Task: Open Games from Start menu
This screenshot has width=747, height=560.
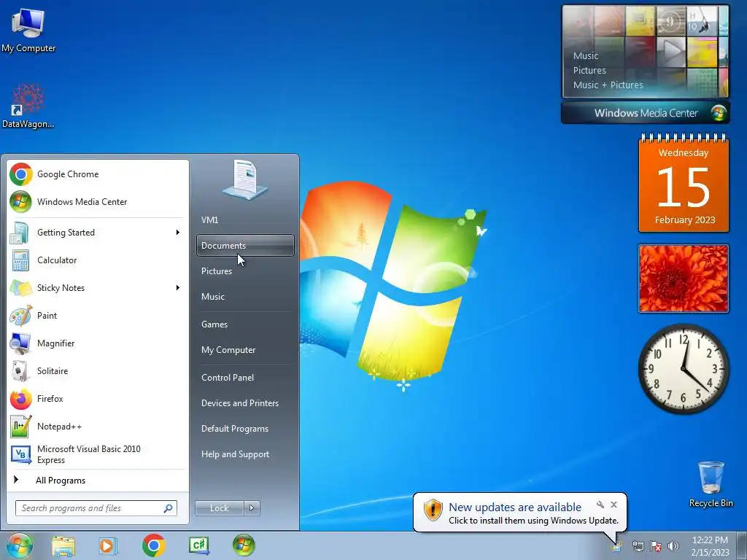Action: [x=245, y=324]
